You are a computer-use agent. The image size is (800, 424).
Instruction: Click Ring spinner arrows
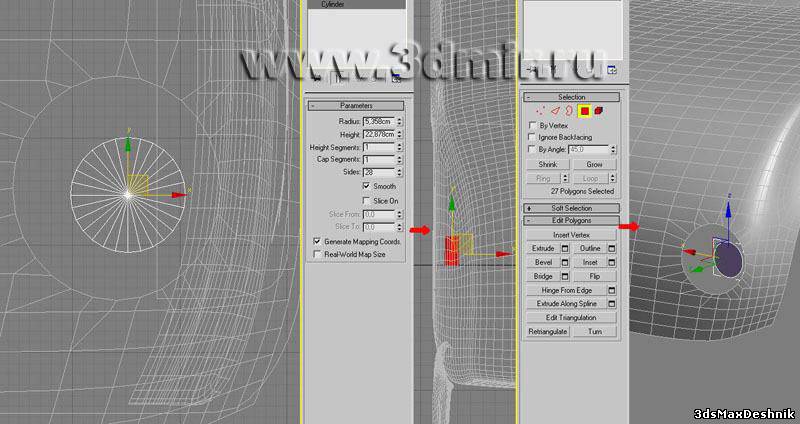pyautogui.click(x=565, y=179)
